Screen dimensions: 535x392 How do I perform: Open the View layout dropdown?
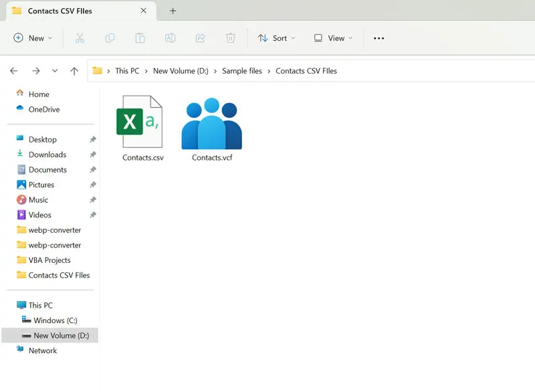pos(333,38)
